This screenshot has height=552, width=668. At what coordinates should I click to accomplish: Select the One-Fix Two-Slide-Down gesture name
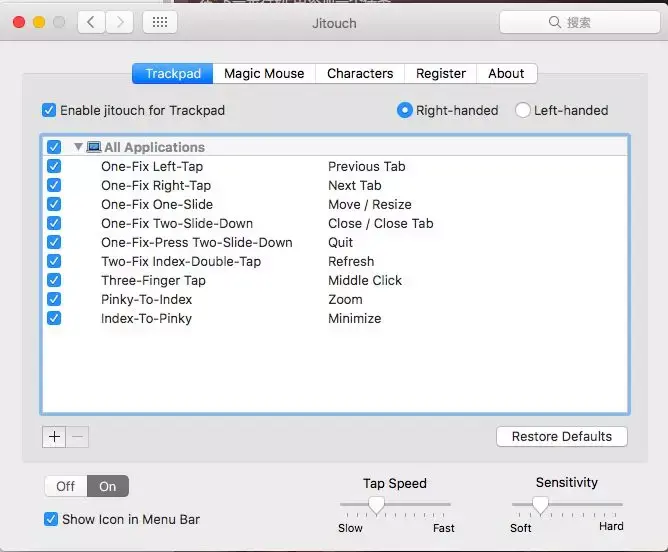pos(177,223)
